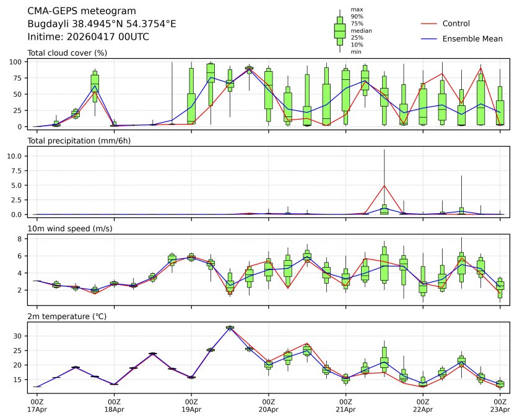Select the 'Total cloud cover (%)' panel title

tap(67, 53)
